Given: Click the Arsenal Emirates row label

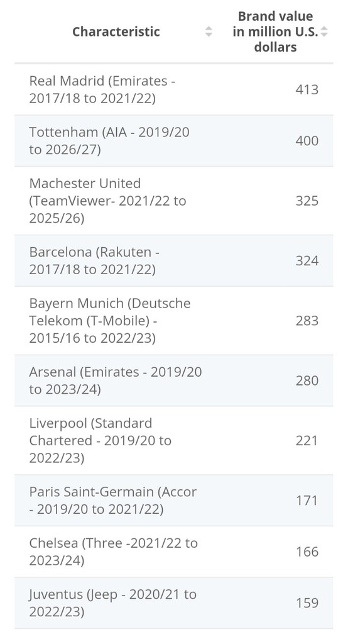Looking at the screenshot, I should point(116,380).
